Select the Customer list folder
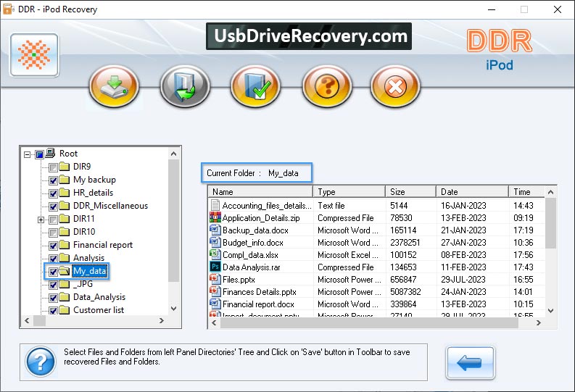 click(99, 310)
